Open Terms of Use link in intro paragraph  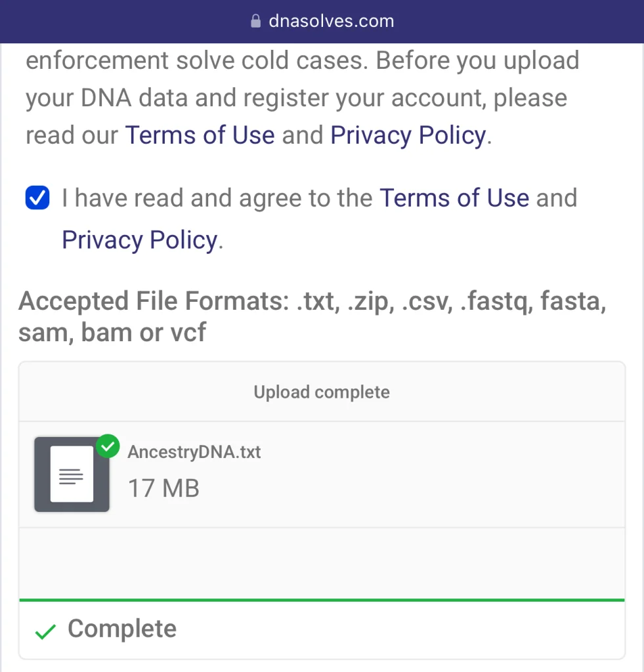tap(200, 135)
